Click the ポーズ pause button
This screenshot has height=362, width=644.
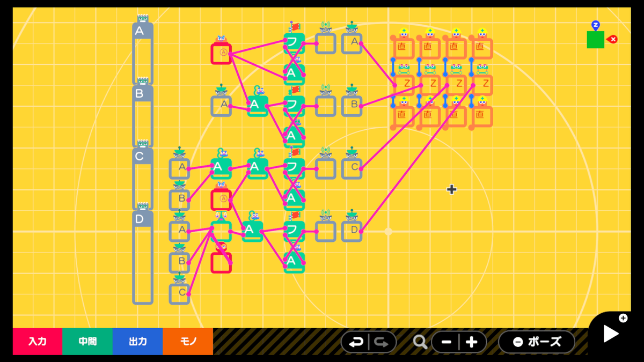point(537,342)
